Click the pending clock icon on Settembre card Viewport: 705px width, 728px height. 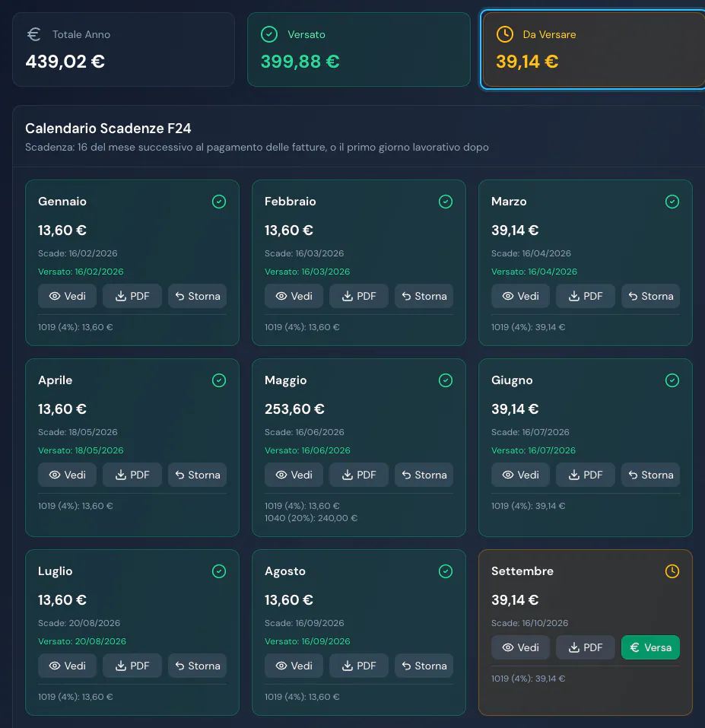pos(672,571)
